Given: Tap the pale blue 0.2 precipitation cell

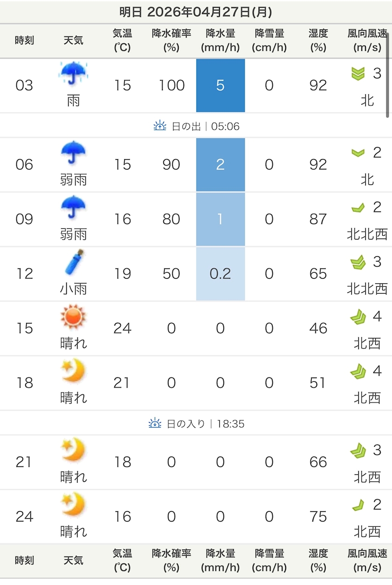Looking at the screenshot, I should tap(220, 274).
